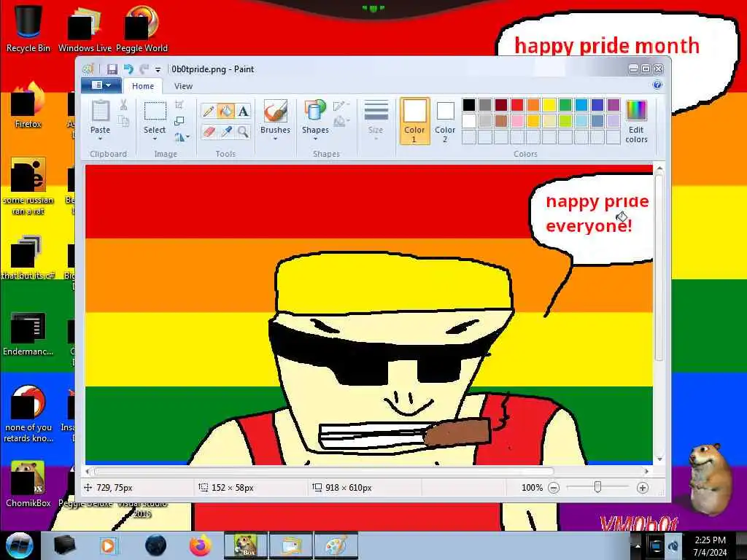The height and width of the screenshot is (560, 747).
Task: Click the horizontal scrollbar right arrow
Action: click(x=646, y=471)
